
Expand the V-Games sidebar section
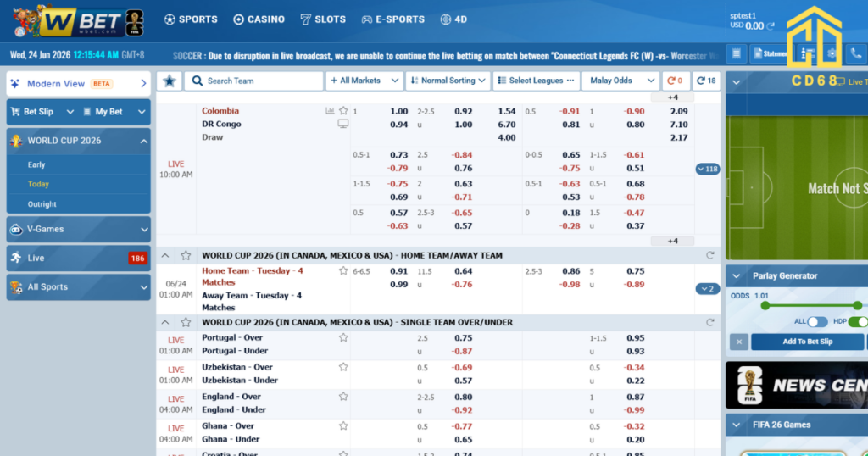(x=79, y=229)
